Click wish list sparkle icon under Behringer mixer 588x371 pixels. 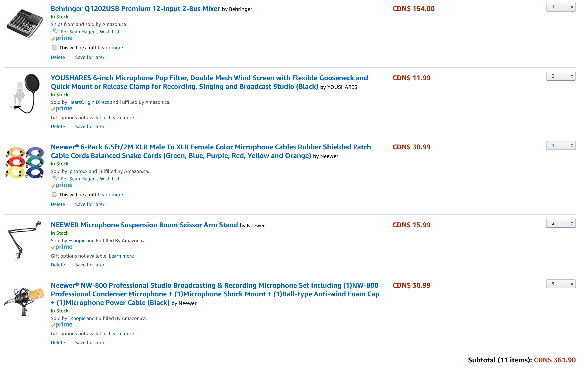55,31
